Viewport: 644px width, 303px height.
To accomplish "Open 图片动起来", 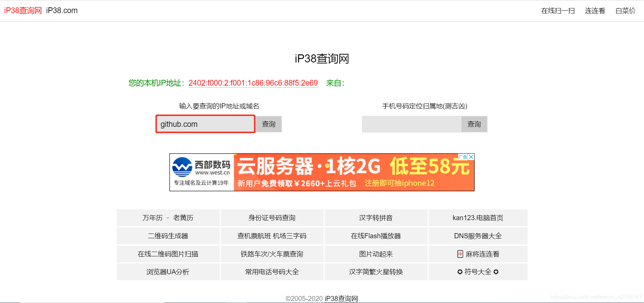I will 376,254.
